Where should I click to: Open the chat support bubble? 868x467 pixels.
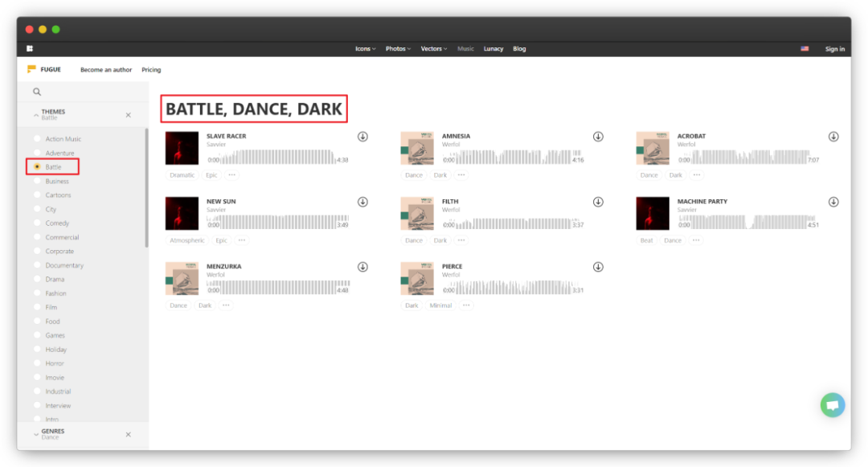(833, 405)
